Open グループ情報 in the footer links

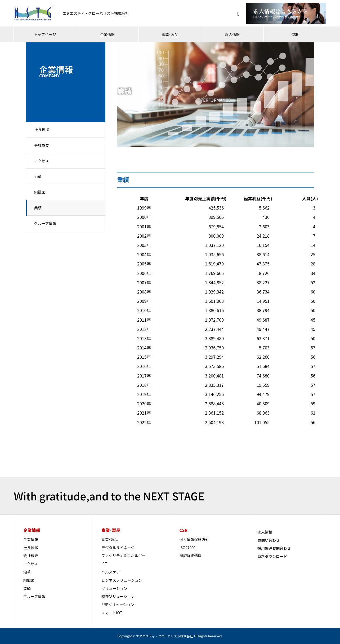(34, 596)
